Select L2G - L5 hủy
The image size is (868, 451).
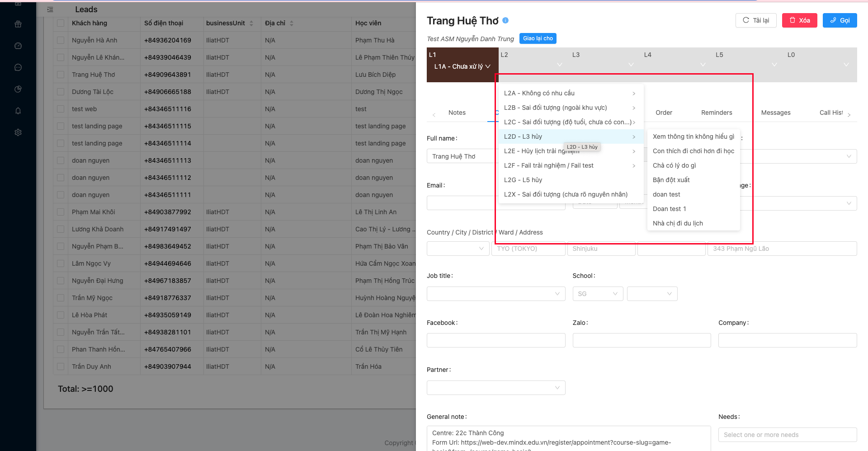[x=571, y=180]
